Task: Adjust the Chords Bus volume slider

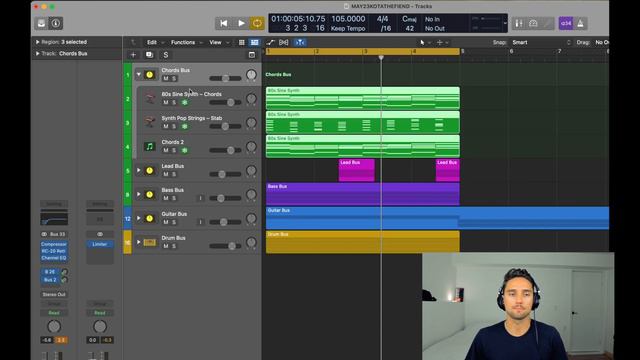Action: tap(225, 78)
